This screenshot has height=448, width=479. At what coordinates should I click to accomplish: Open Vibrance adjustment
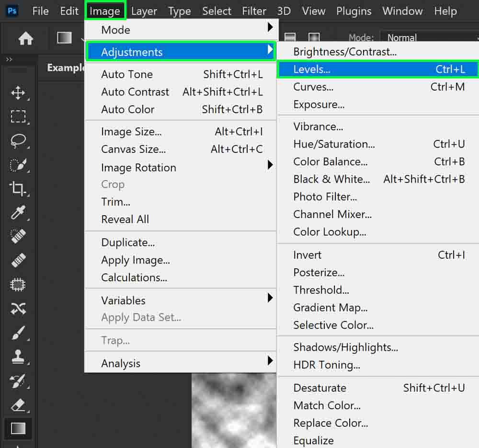click(x=378, y=126)
